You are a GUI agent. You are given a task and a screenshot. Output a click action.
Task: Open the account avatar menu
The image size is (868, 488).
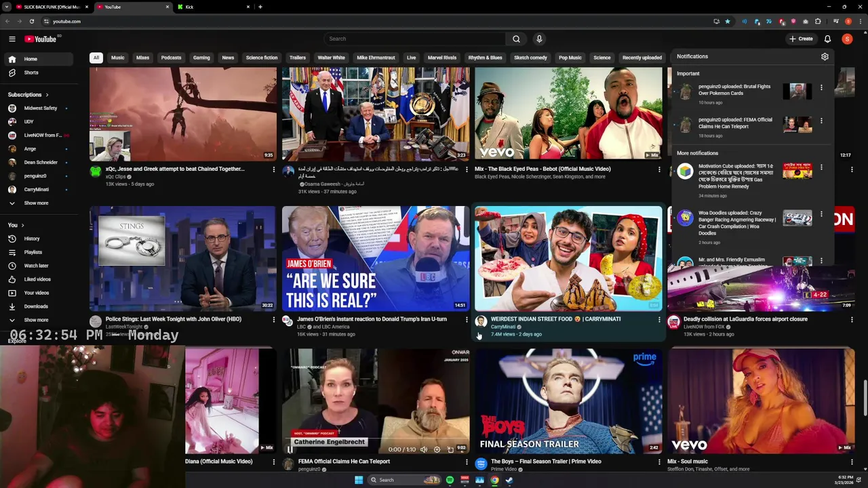click(x=847, y=39)
